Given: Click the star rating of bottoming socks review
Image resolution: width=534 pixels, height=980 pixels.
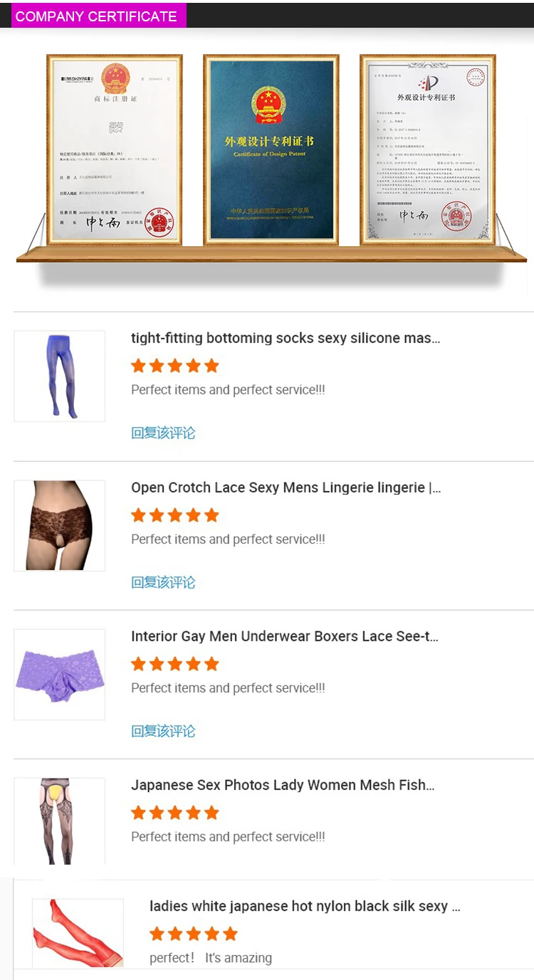Looking at the screenshot, I should point(175,366).
